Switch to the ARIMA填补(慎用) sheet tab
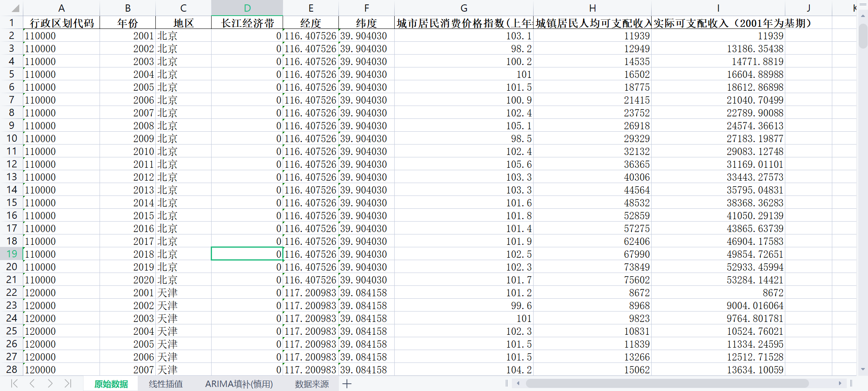 point(239,384)
